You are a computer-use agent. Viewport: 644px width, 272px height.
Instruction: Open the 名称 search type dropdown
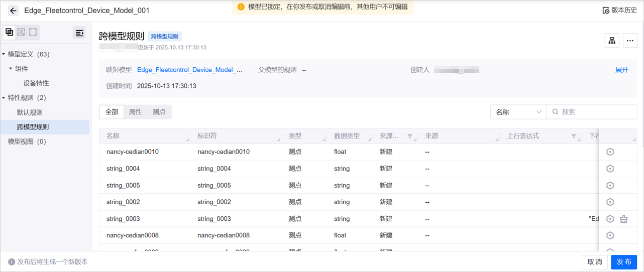click(518, 112)
